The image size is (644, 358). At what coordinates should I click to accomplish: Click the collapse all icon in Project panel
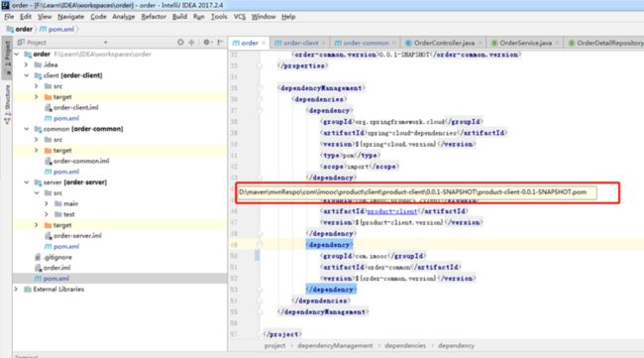[192, 43]
